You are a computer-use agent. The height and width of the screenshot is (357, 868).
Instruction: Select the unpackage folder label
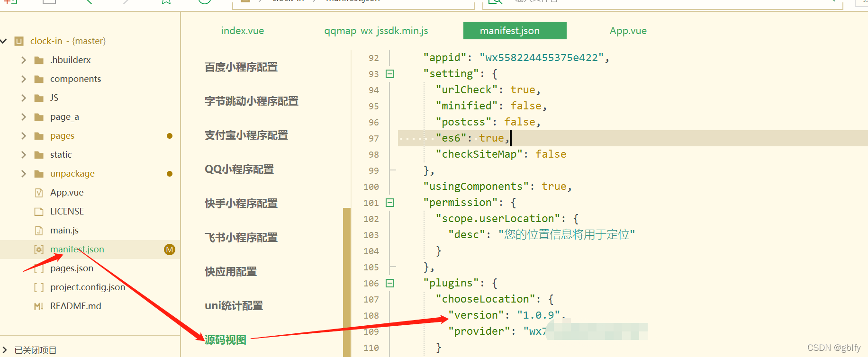pyautogui.click(x=72, y=174)
